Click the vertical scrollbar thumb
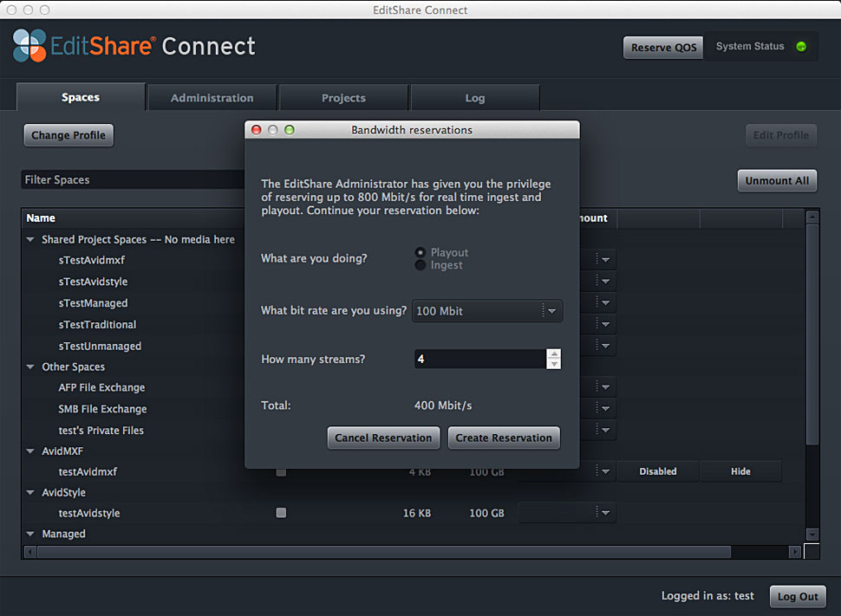This screenshot has width=841, height=616. 812,334
